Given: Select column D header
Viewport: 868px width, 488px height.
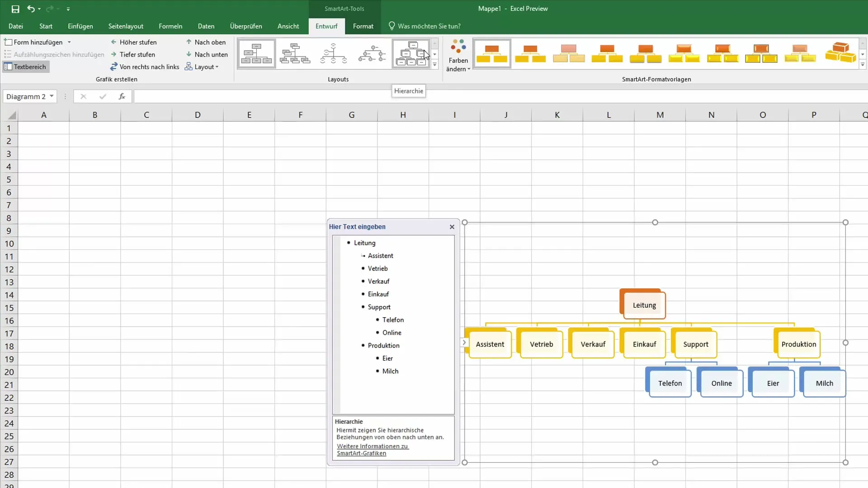Looking at the screenshot, I should 198,115.
